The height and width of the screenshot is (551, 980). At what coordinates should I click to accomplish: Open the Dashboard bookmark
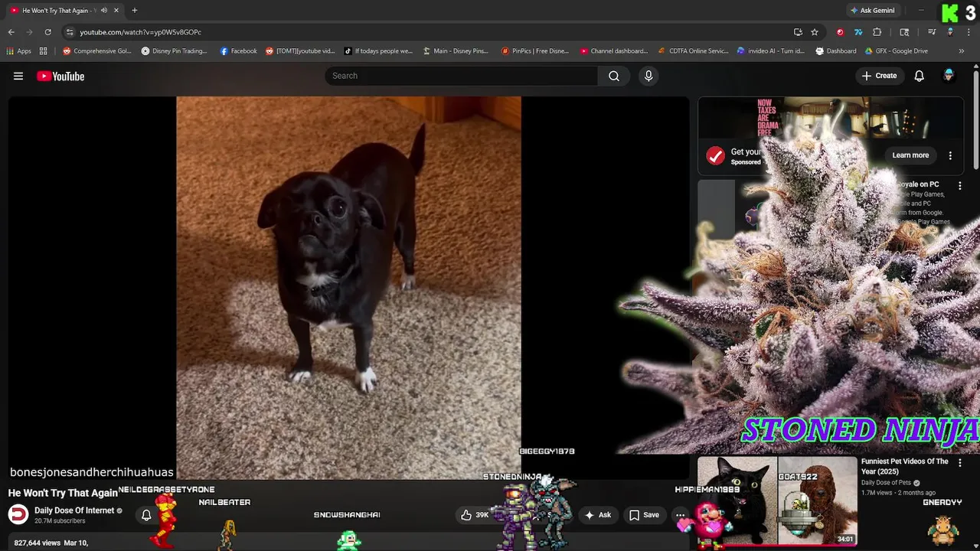(836, 51)
